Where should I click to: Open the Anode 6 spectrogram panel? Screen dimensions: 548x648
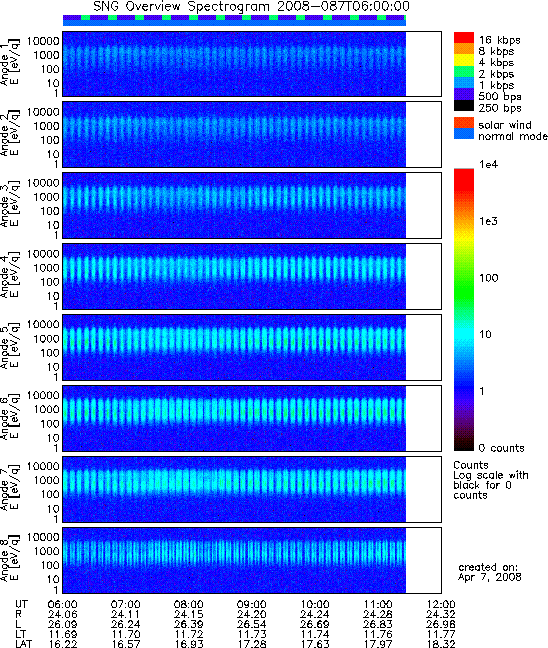coord(252,418)
